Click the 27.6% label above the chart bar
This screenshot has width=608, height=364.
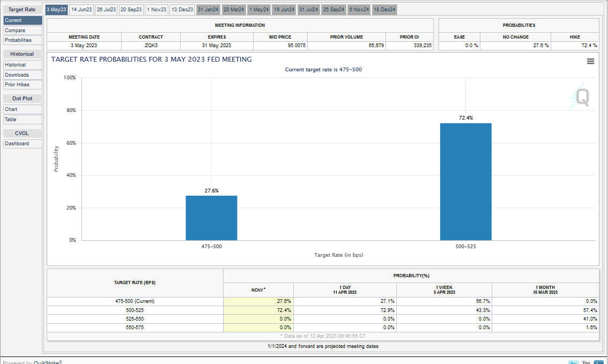(x=211, y=191)
